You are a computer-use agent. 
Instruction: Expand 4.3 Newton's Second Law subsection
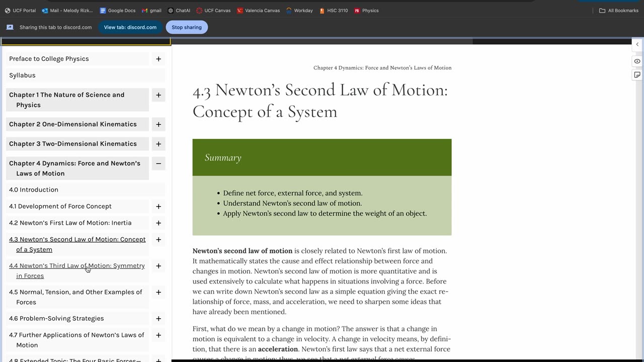(158, 239)
